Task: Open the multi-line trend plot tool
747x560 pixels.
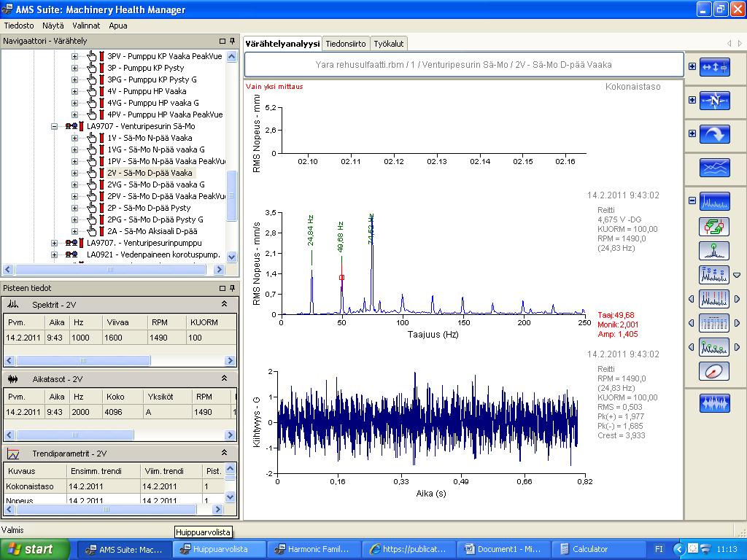Action: [x=715, y=168]
